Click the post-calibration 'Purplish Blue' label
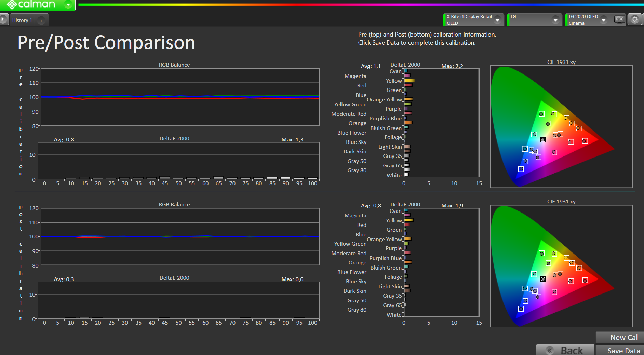This screenshot has width=644, height=355. point(386,258)
